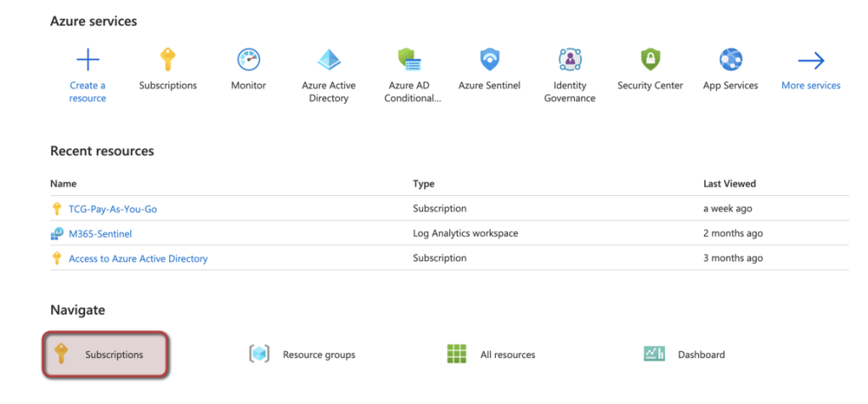Viewport: 868px width, 404px height.
Task: Open the M365-Sentinel workspace link
Action: 100,233
